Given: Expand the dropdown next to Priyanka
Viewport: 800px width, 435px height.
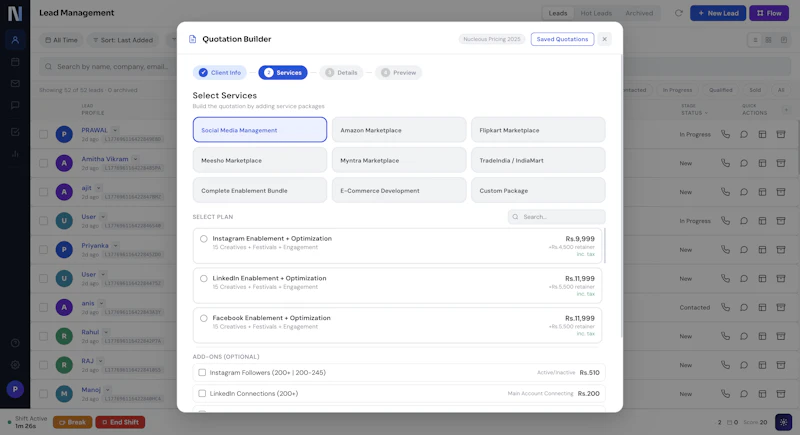Looking at the screenshot, I should click(x=115, y=245).
